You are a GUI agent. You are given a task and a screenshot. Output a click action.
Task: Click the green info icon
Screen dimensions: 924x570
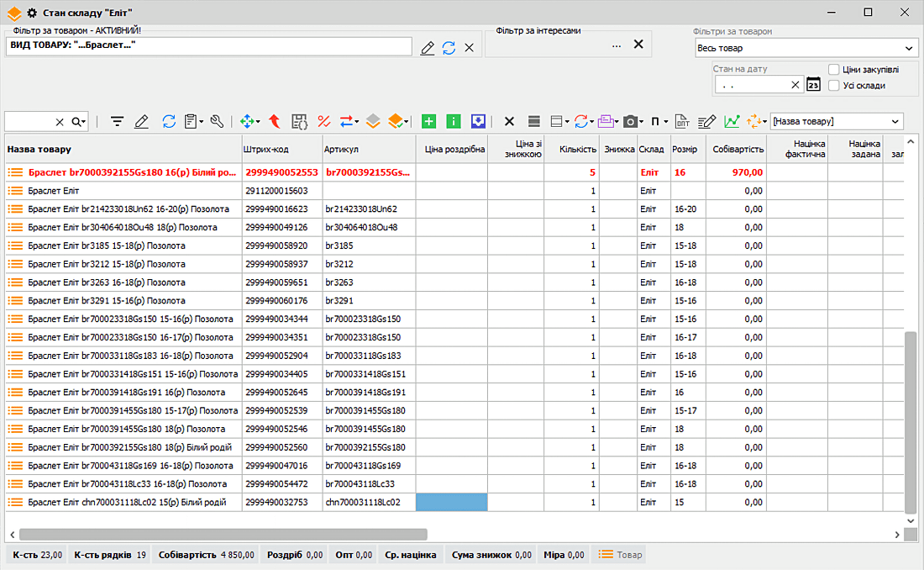tap(454, 122)
